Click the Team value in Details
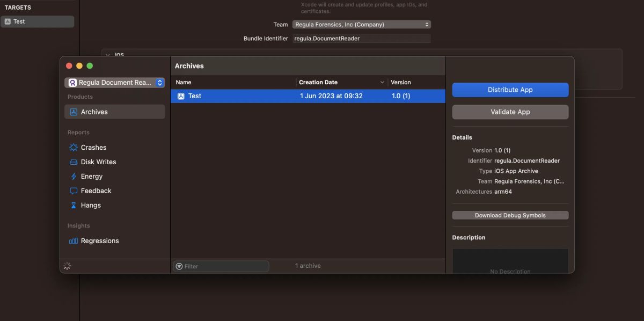 (529, 181)
